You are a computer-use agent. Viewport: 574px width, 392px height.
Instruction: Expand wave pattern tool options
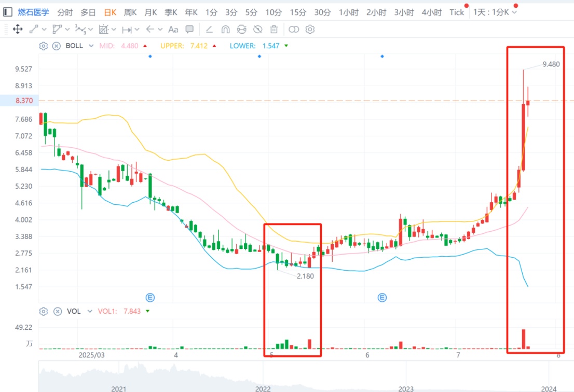[91, 29]
